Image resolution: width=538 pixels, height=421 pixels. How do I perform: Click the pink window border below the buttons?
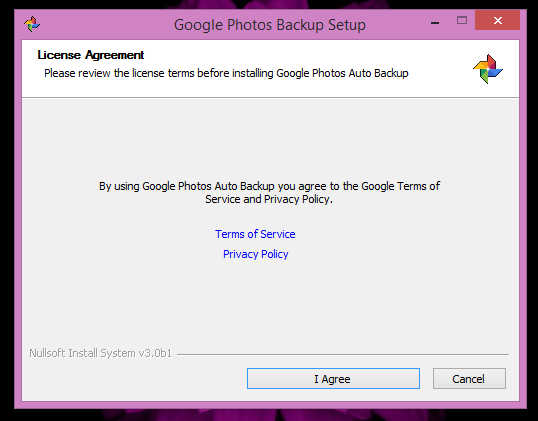pyautogui.click(x=270, y=405)
